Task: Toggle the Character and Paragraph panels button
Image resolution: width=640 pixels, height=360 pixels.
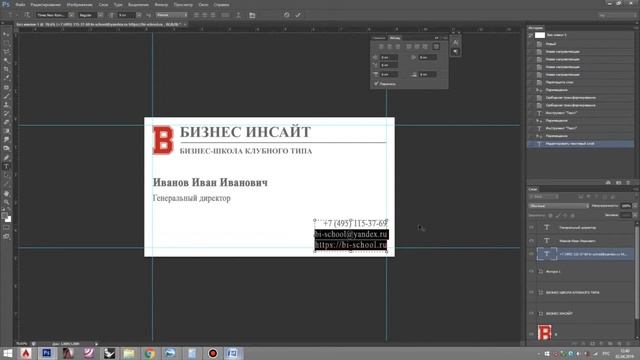Action: [x=252, y=15]
